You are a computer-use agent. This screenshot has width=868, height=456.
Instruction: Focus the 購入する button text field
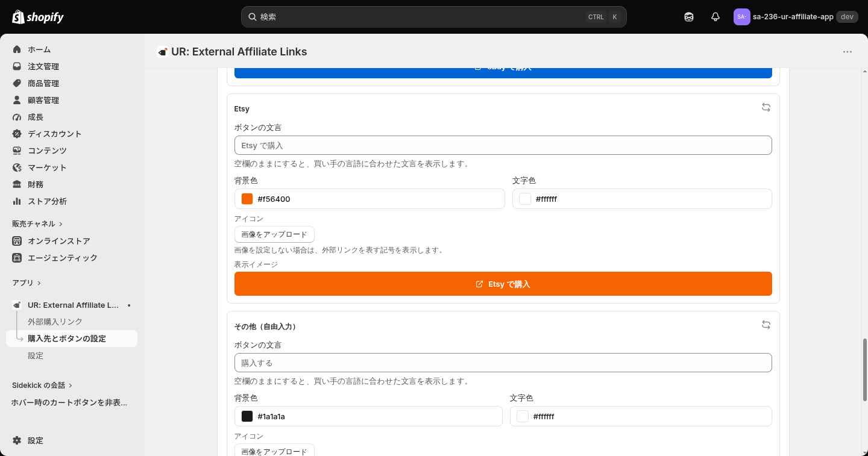[503, 363]
